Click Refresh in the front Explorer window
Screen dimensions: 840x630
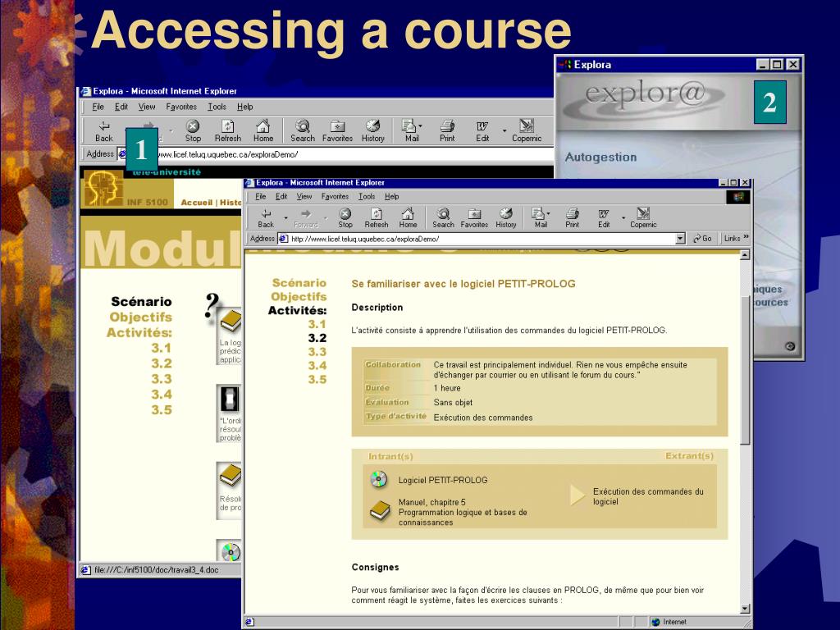tap(376, 218)
